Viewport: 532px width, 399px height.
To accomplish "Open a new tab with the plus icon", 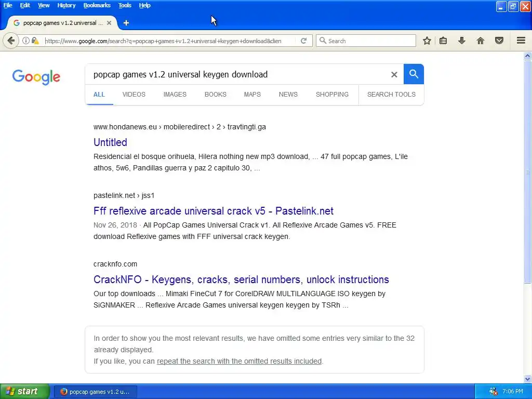I will [126, 23].
